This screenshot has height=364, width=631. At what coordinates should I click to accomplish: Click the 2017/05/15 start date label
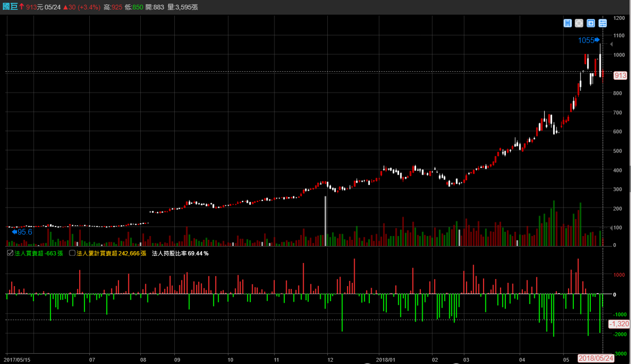point(17,359)
